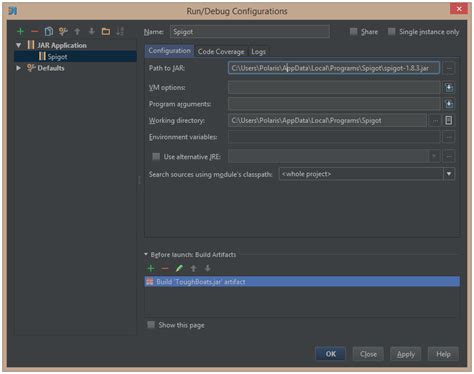This screenshot has height=374, width=474.
Task: Switch to Code Coverage tab
Action: pos(221,52)
